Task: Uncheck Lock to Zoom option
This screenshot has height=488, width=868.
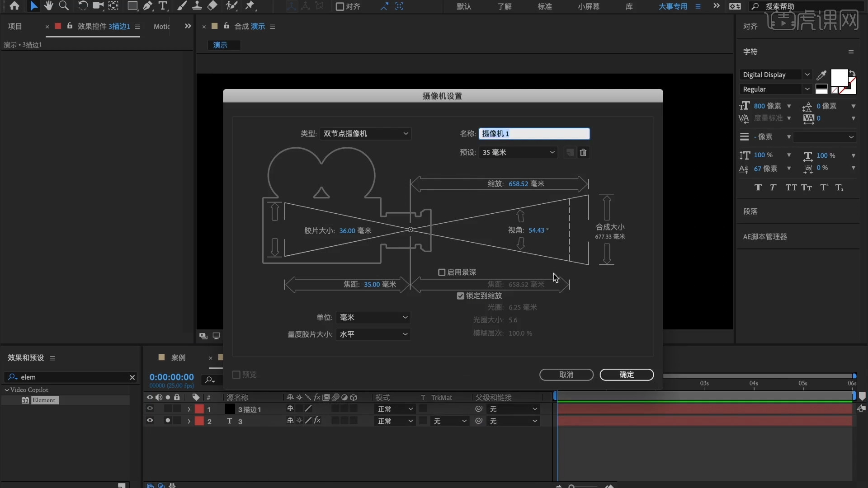Action: click(x=460, y=296)
